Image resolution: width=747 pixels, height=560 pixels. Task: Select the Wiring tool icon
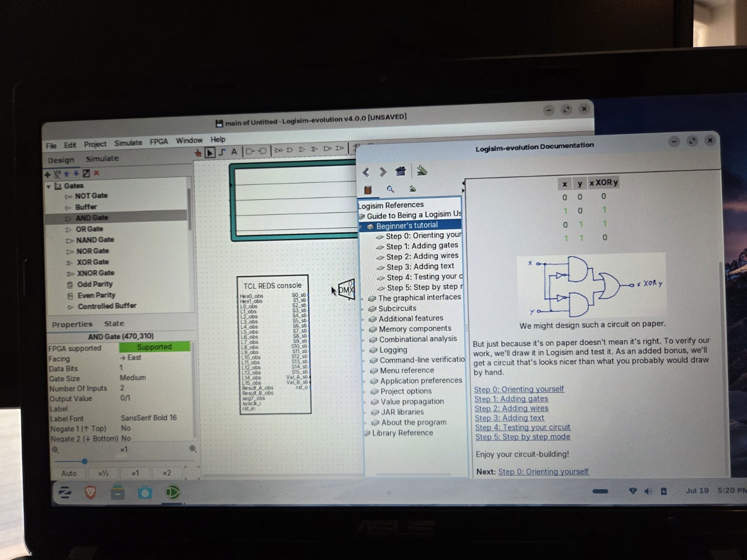(222, 152)
